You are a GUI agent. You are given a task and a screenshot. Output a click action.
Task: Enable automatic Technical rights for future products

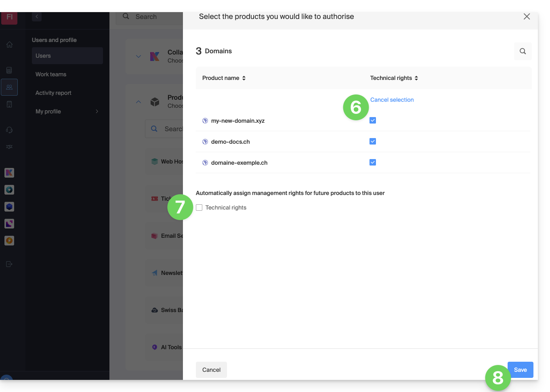click(199, 208)
